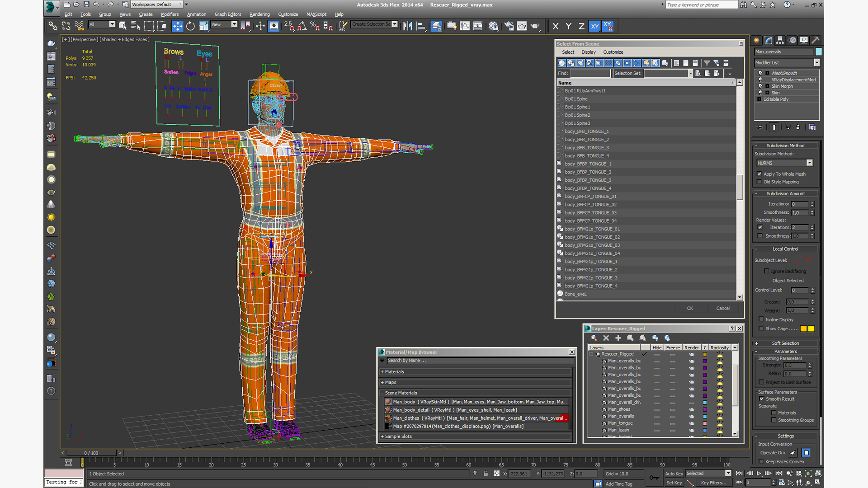The image size is (868, 488).
Task: Select body_BFB_TONGUE_1 in scene list
Action: coord(586,131)
